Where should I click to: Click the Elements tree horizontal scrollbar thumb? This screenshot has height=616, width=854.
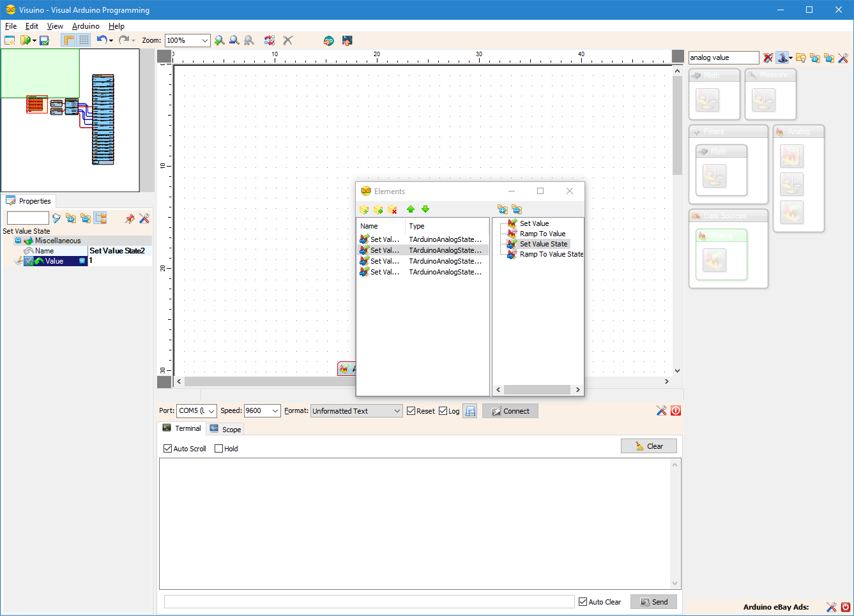[537, 389]
